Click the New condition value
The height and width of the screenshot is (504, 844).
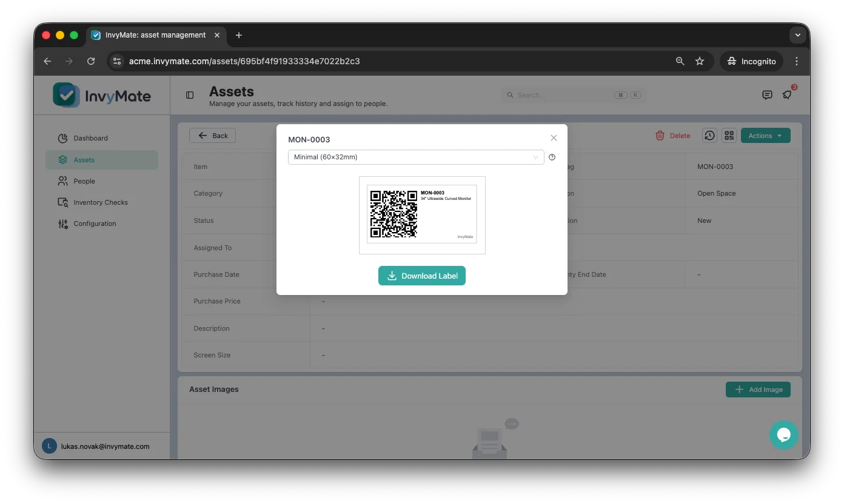coord(704,220)
